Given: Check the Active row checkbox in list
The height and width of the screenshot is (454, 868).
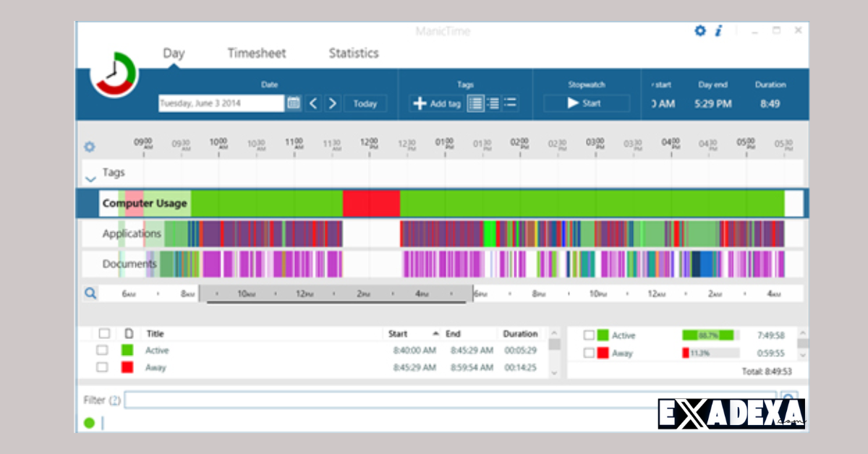Looking at the screenshot, I should point(103,351).
